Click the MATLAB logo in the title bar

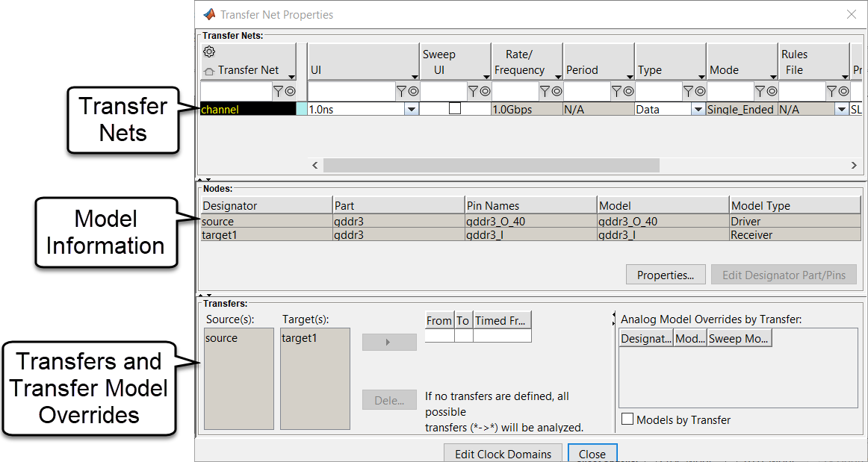[209, 14]
